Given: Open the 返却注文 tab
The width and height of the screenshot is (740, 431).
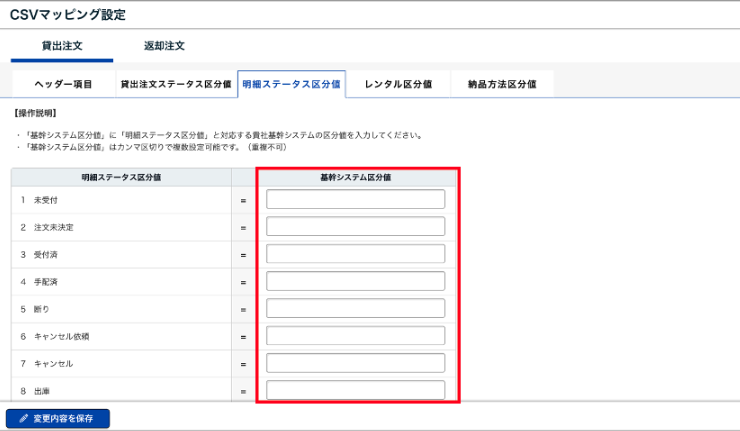Looking at the screenshot, I should (165, 47).
